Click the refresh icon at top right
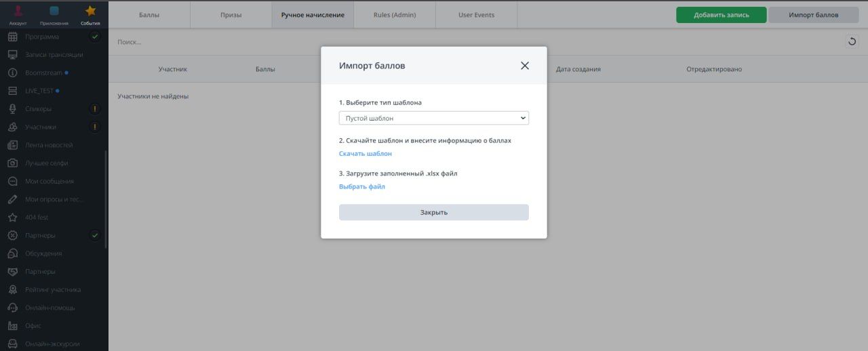The height and width of the screenshot is (351, 868). (852, 41)
